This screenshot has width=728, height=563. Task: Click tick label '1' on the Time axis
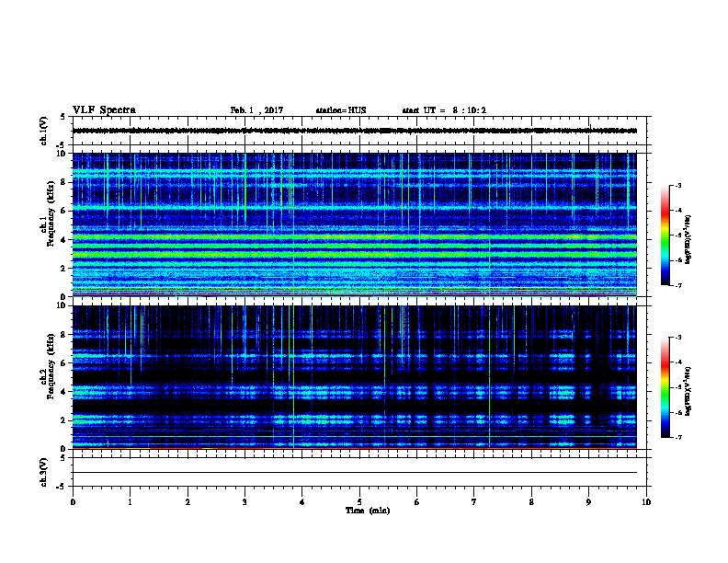(130, 502)
